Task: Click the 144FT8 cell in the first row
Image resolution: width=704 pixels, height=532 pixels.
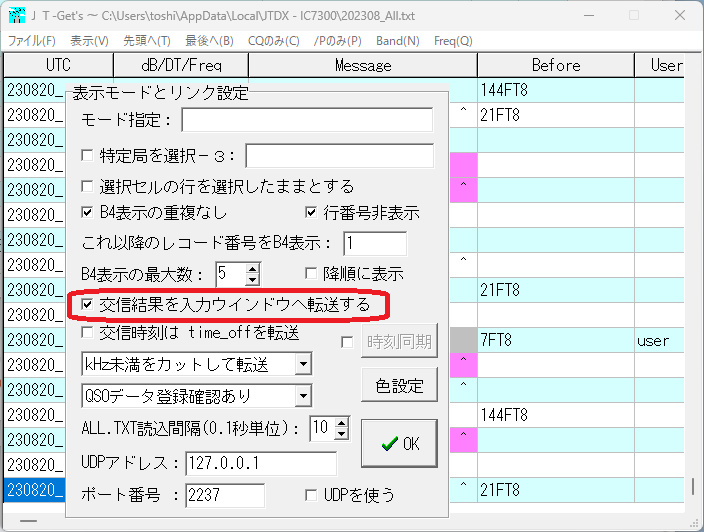Action: tap(556, 90)
